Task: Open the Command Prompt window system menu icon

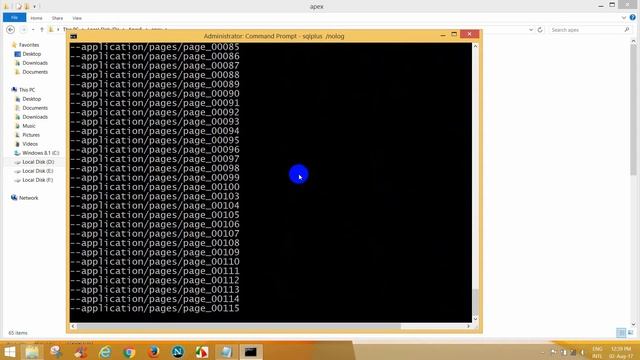Action: [73, 36]
